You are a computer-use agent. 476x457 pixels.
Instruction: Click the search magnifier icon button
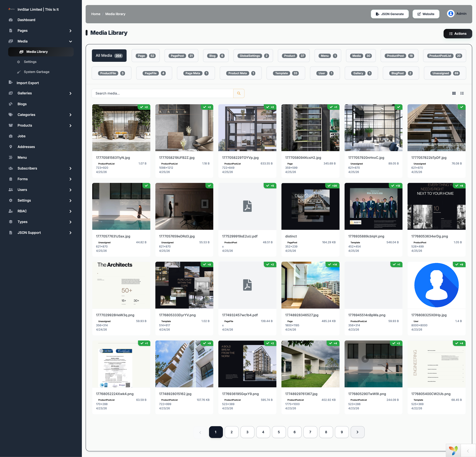point(239,93)
